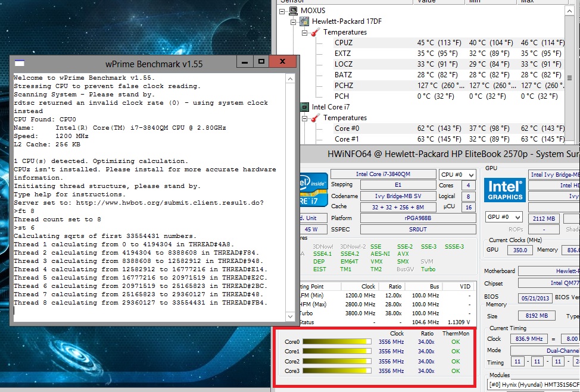Click the 45 W power field
Image resolution: width=580 pixels, height=392 pixels.
point(313,230)
